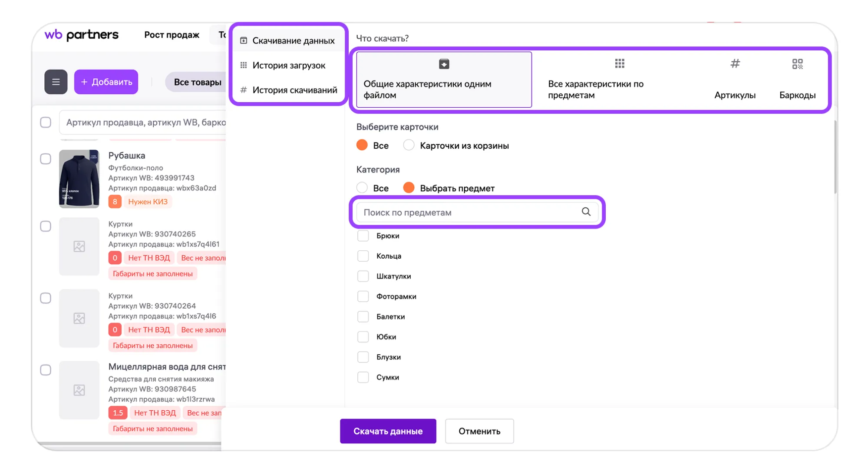Click the Скачивание данных download icon
The image size is (868, 472).
[244, 40]
